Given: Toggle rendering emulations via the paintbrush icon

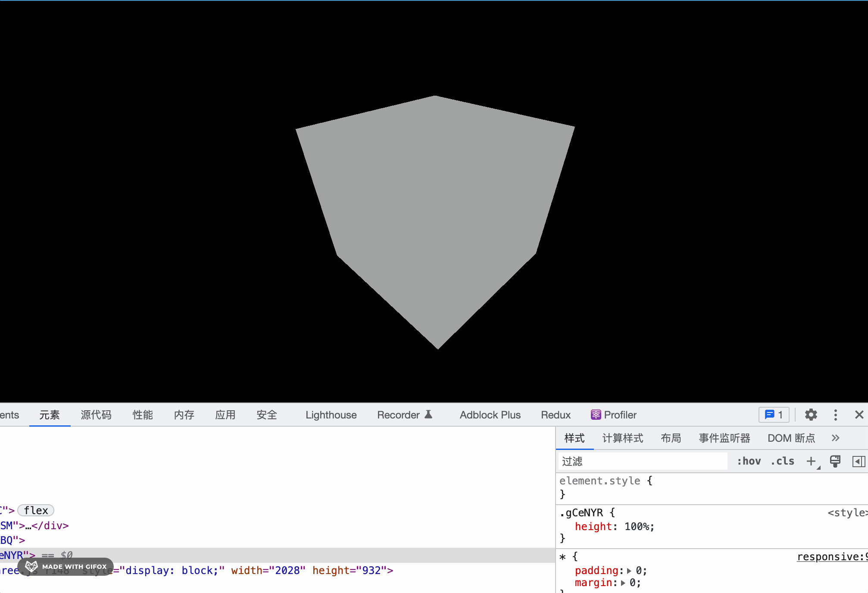Looking at the screenshot, I should click(x=835, y=461).
